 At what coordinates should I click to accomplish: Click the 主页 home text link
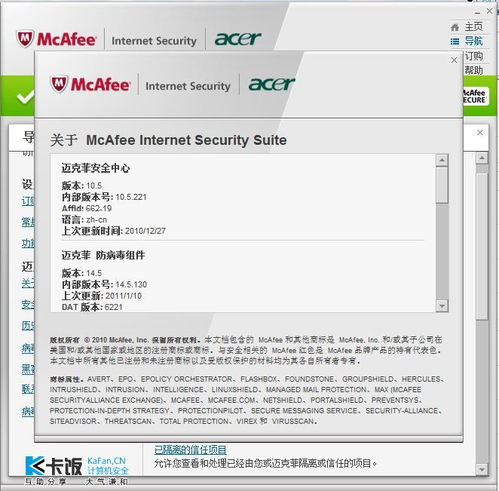[474, 27]
